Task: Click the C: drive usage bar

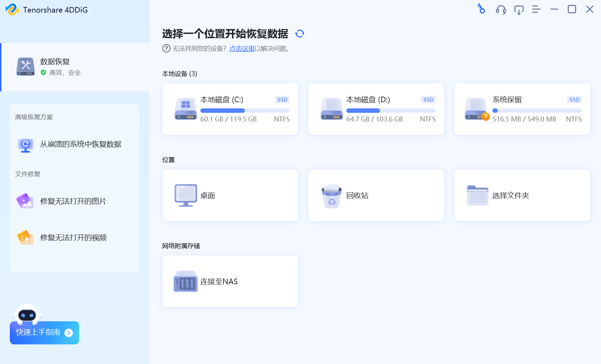Action: [245, 111]
